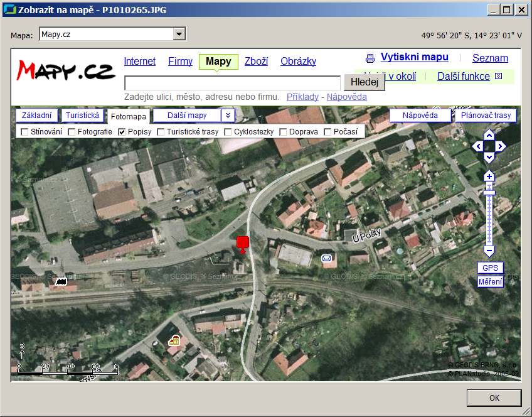Expand the Další mapy double-chevron menu
Screen dimensions: 532x417
(x=228, y=116)
